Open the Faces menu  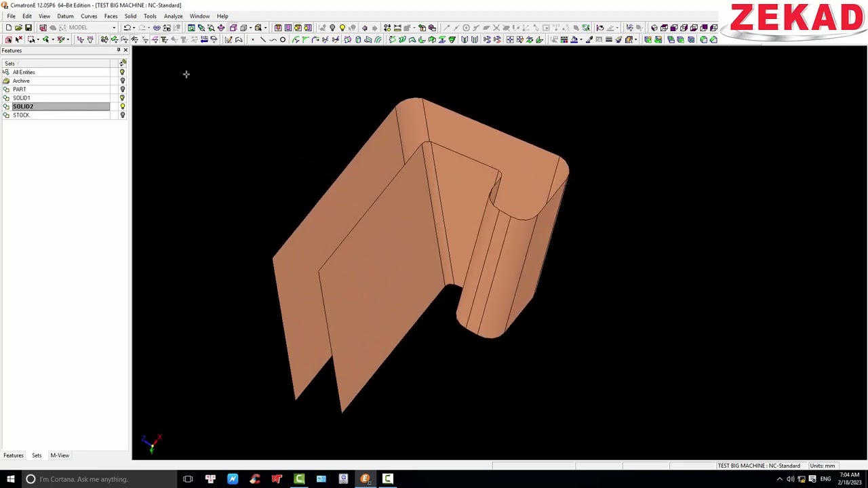point(111,16)
